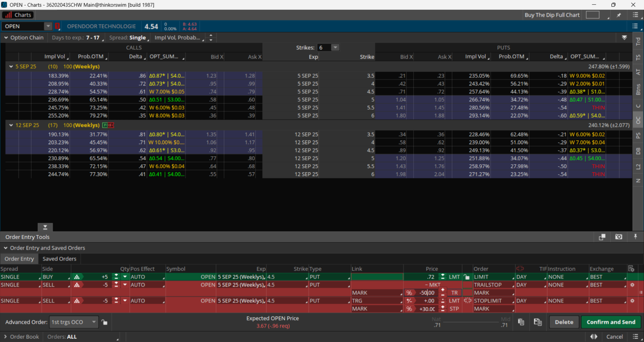Viewport: 644px width, 342px height.
Task: Click the 4.5 strike put bid .71 in 5 SEP 25
Action: [x=402, y=91]
